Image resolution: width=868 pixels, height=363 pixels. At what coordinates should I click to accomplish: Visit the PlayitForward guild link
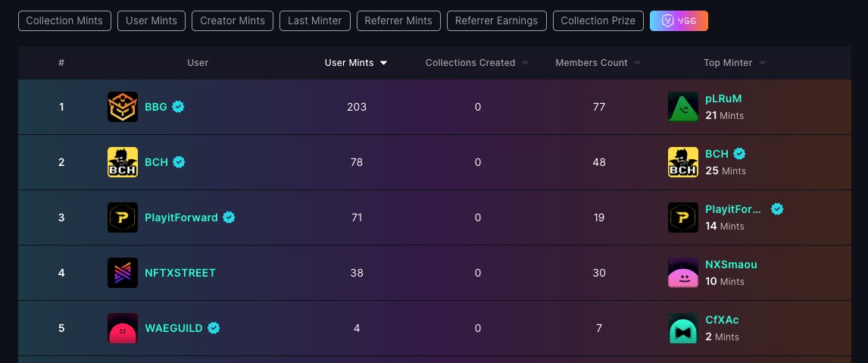(182, 217)
